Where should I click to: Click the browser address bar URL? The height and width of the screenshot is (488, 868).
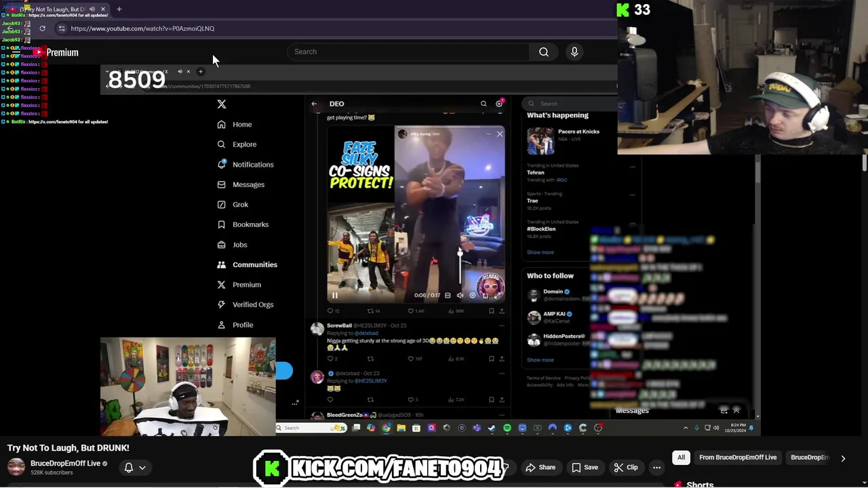[142, 28]
